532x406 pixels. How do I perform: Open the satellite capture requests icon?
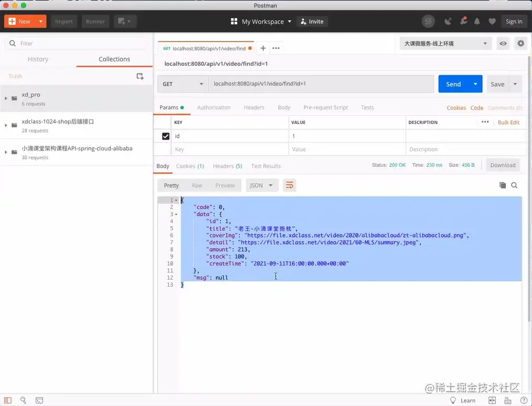coord(448,21)
